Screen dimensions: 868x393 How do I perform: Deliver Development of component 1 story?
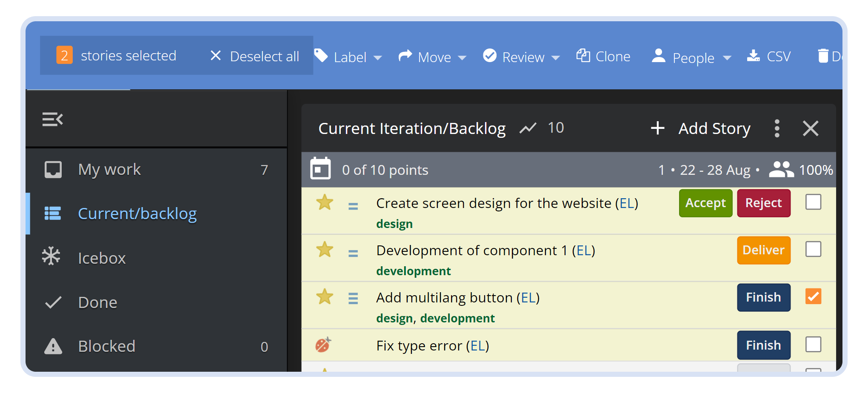tap(764, 250)
